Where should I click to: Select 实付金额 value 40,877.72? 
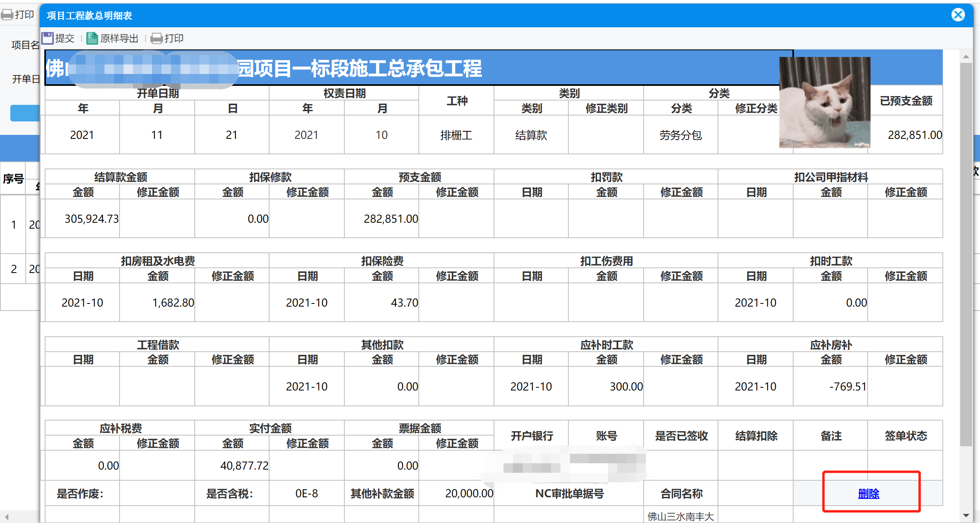(245, 466)
